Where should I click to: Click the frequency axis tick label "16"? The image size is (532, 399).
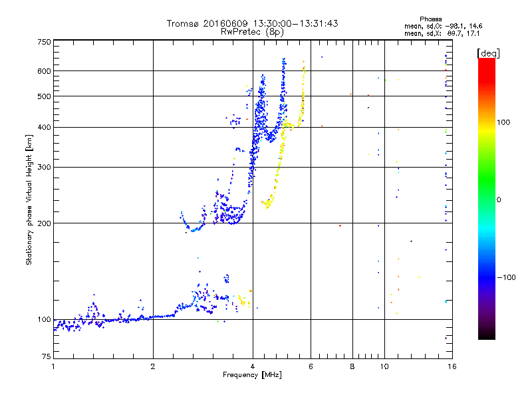point(452,366)
